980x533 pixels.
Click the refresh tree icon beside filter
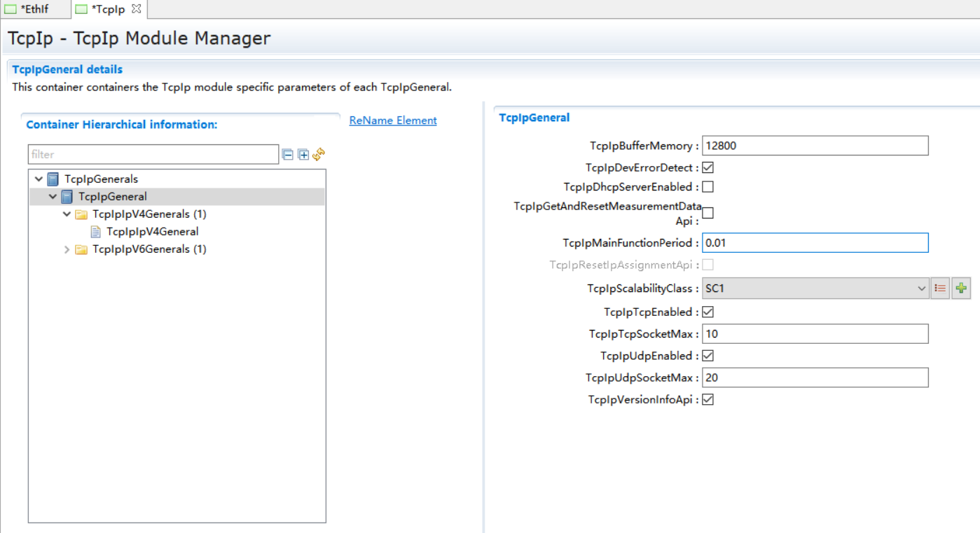click(319, 154)
